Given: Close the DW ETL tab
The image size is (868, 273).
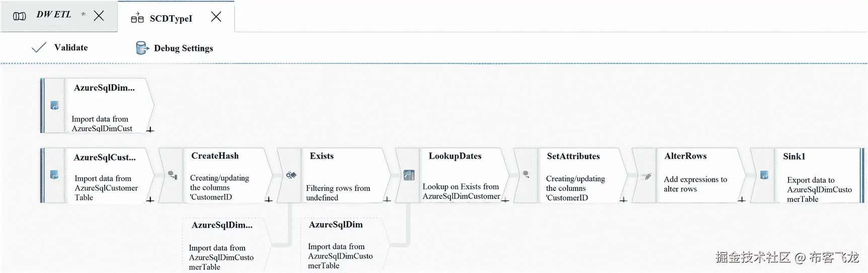Looking at the screenshot, I should 99,16.
